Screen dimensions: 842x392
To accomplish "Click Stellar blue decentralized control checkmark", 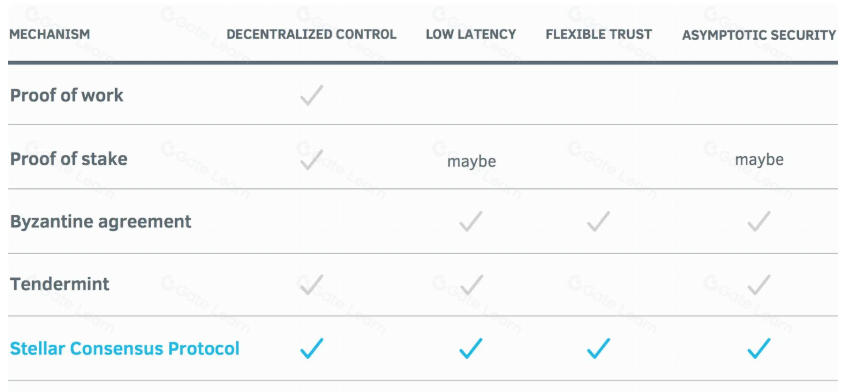I will pyautogui.click(x=311, y=348).
